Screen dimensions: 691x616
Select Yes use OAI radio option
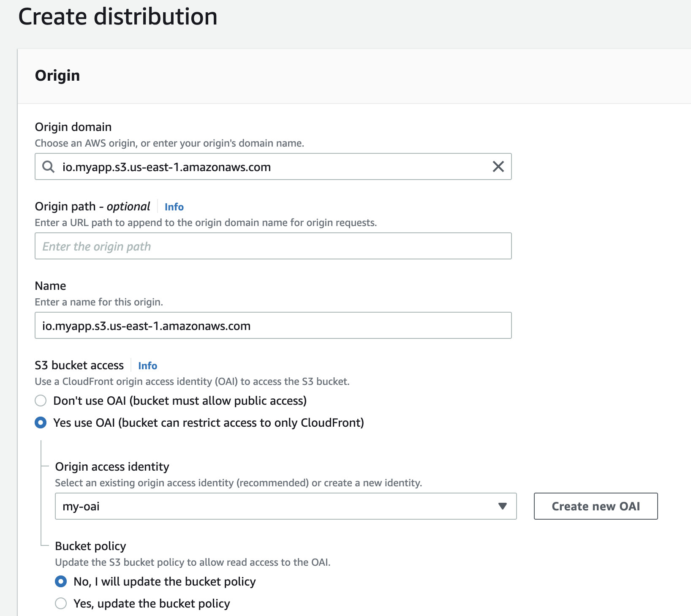coord(41,422)
